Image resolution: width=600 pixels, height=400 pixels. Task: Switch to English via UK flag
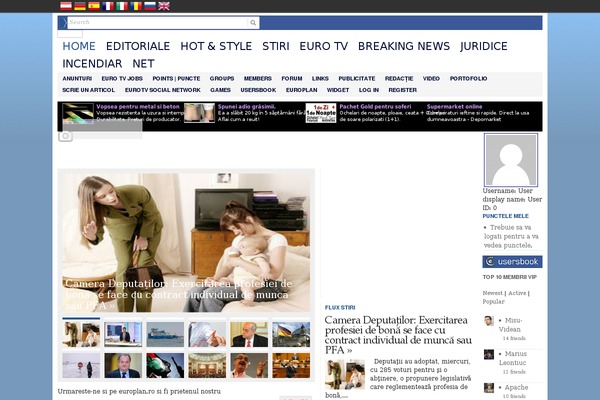point(164,6)
